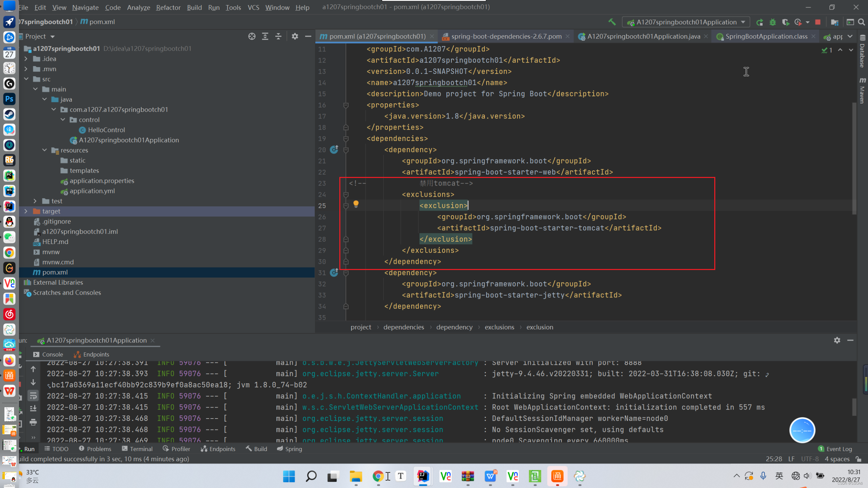Open the Problems tool window
The height and width of the screenshot is (488, 868).
click(x=95, y=449)
